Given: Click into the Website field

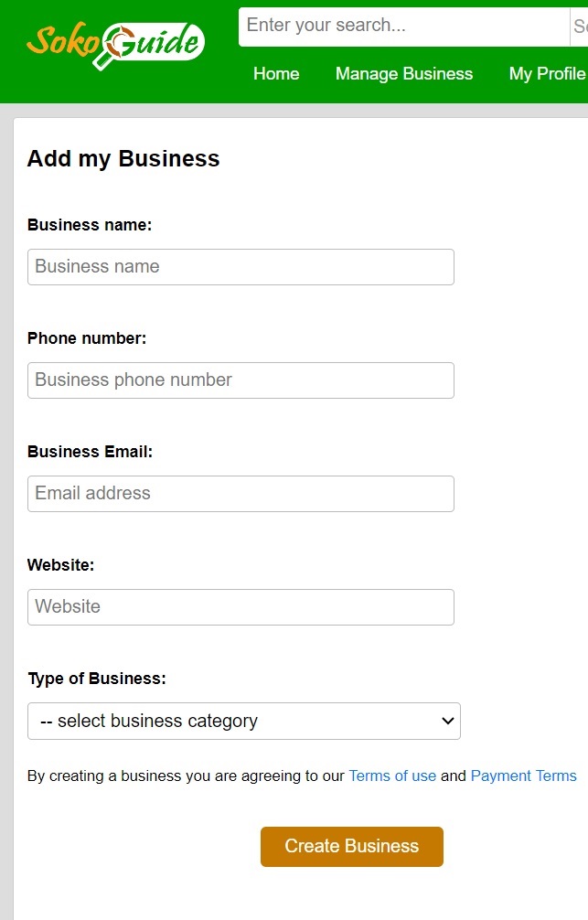Looking at the screenshot, I should click(241, 606).
